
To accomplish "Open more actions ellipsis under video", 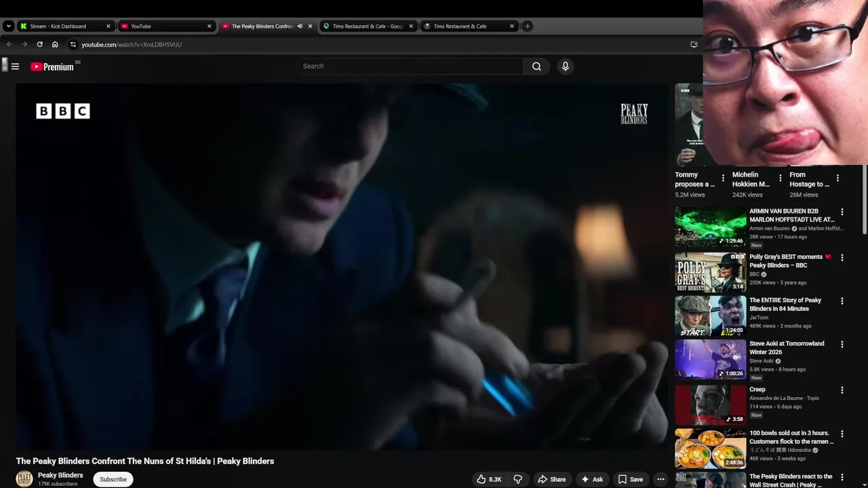I will coord(660,479).
